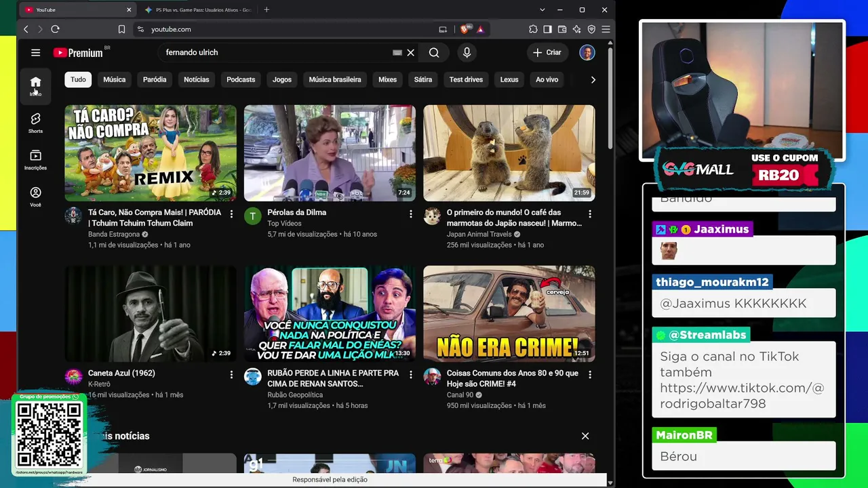868x488 pixels.
Task: Click the Criar button
Action: point(547,52)
